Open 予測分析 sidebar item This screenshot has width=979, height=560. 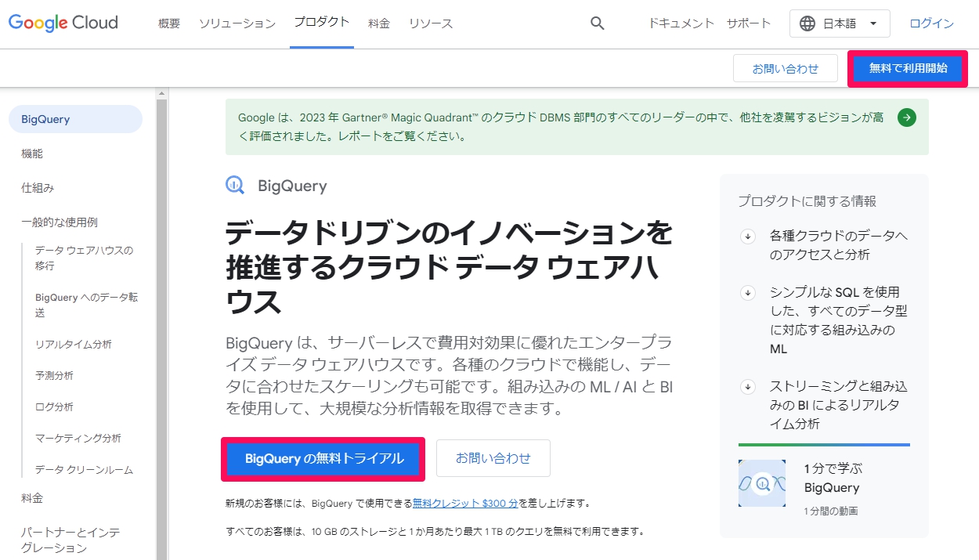pos(54,375)
